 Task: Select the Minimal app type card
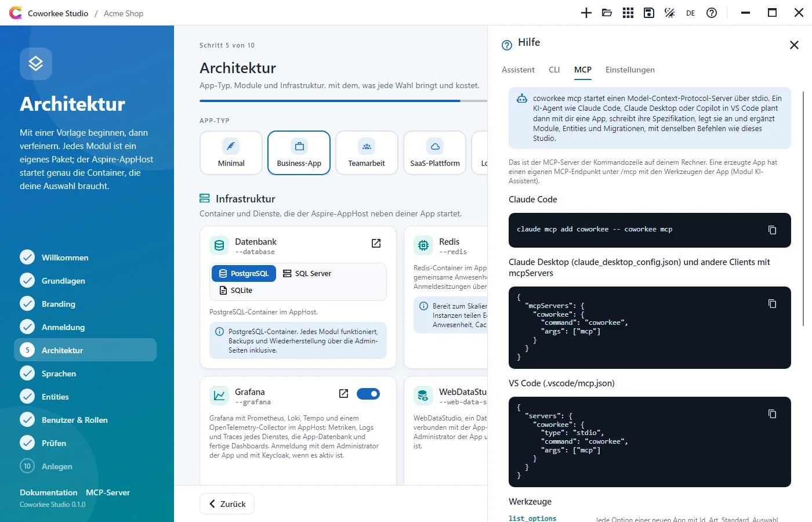point(231,153)
